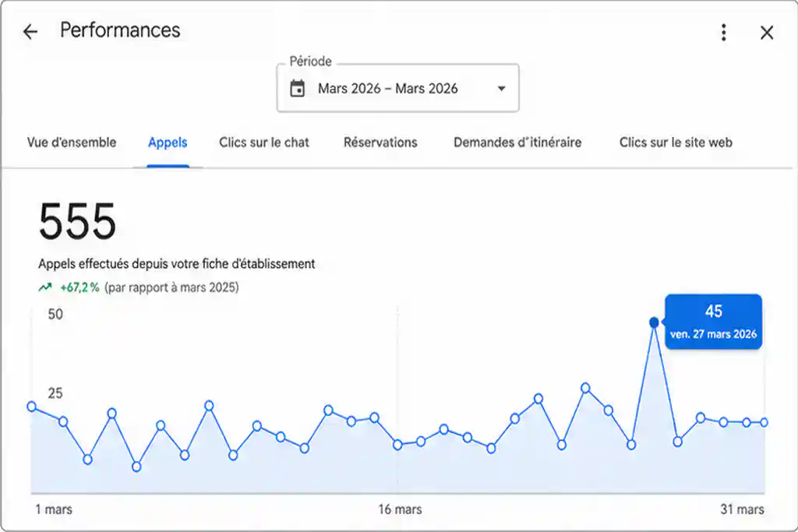Click the "Appels effectués depuis votre fiche d'établissement" text
This screenshot has height=532, width=798.
[177, 264]
